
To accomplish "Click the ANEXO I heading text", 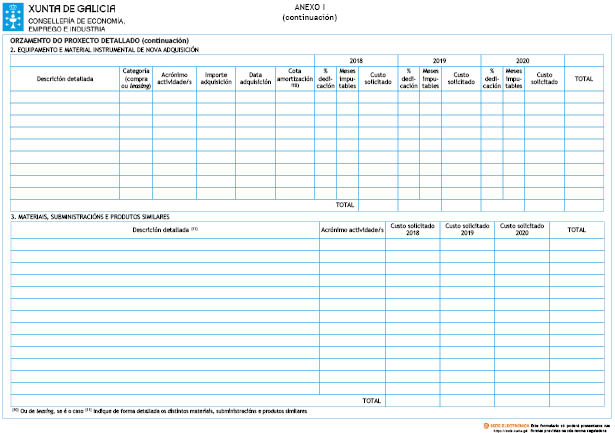I will [309, 7].
